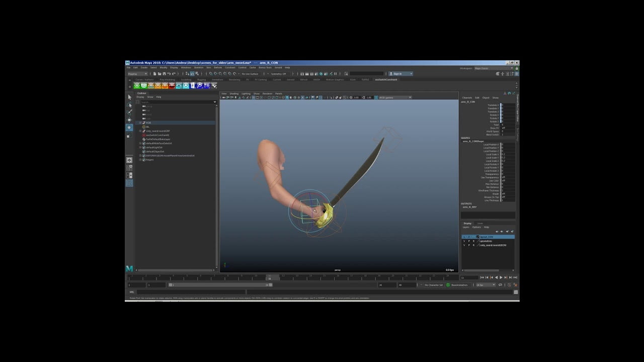
Task: Click the Go to Start playback button
Action: 482,278
